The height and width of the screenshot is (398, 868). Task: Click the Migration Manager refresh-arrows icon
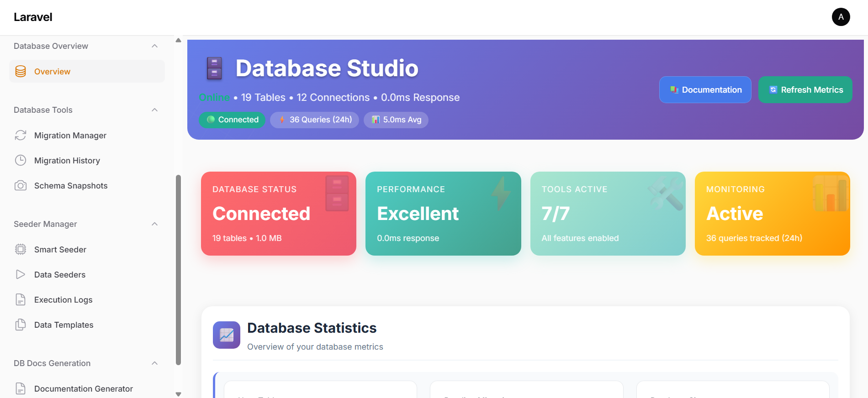21,135
